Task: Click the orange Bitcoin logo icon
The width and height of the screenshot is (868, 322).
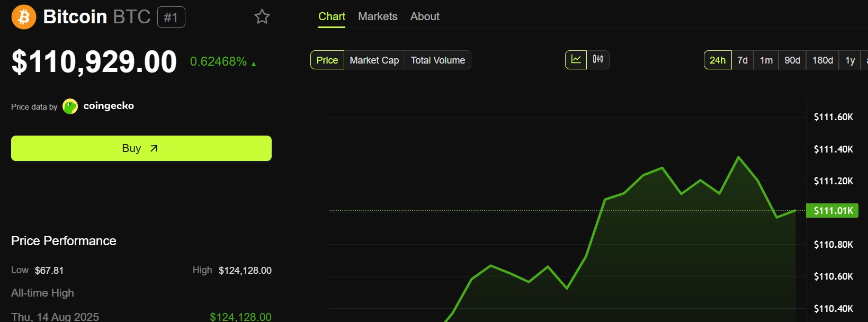Action: pos(24,17)
